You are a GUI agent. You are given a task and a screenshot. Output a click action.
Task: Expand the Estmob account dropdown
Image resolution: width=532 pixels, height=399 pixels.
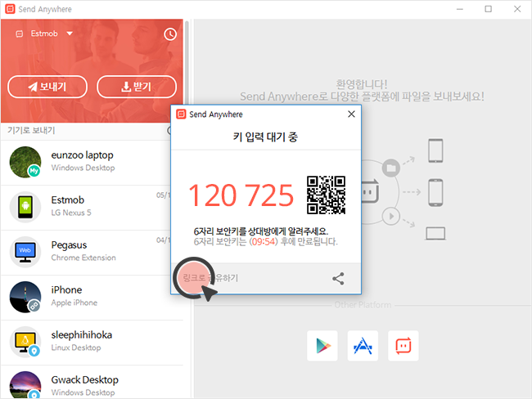click(70, 34)
